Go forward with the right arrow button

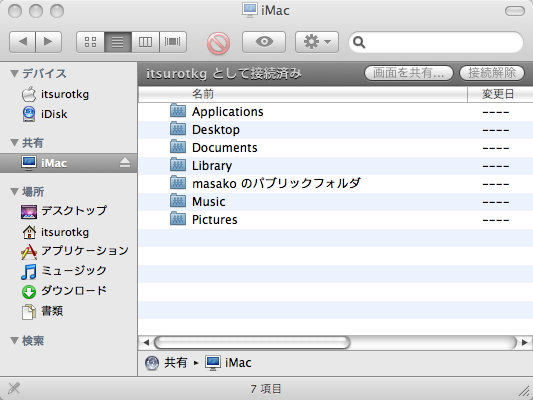coord(49,42)
